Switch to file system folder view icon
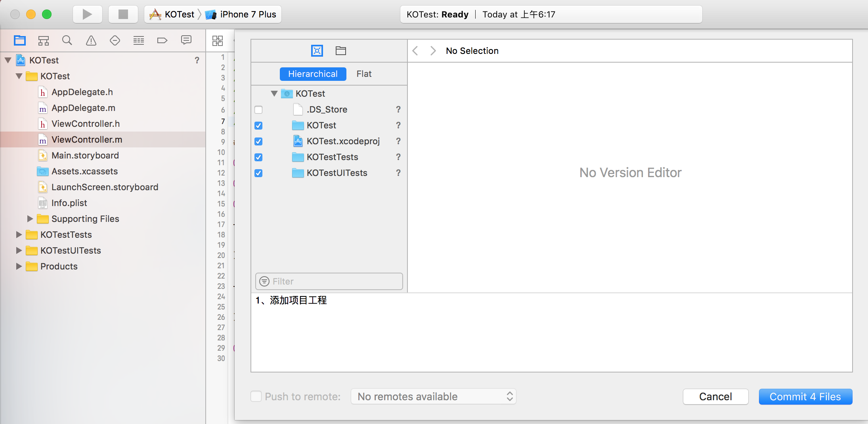The height and width of the screenshot is (424, 868). pyautogui.click(x=341, y=51)
